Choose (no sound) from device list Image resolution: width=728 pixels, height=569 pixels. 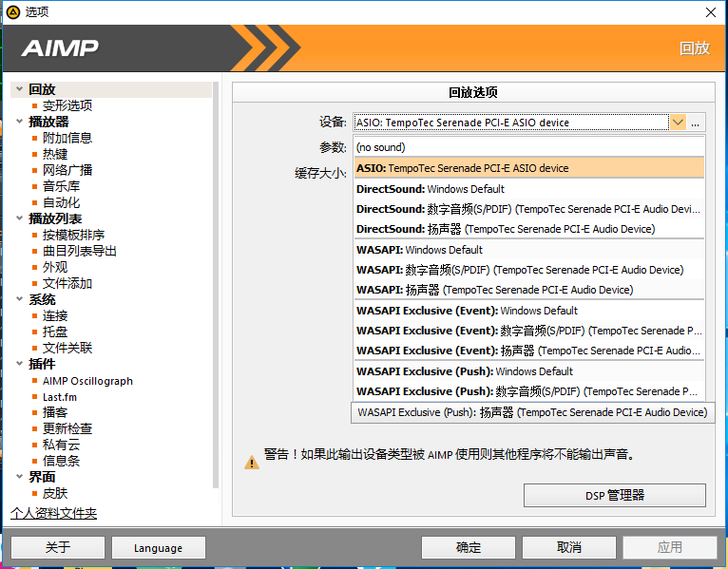click(x=528, y=147)
